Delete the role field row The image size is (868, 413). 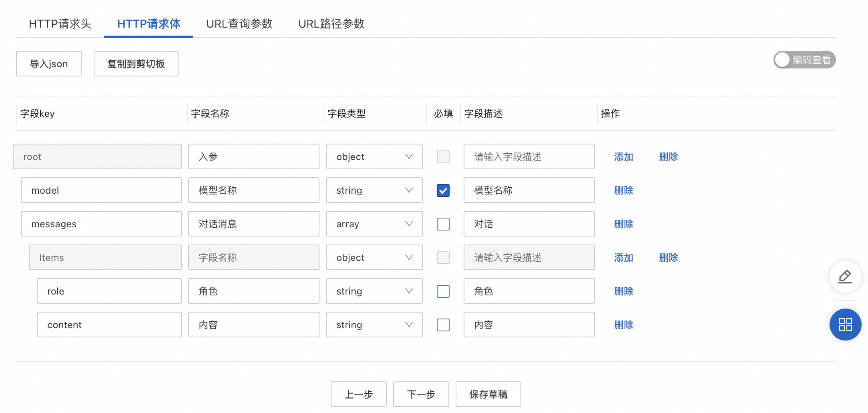coord(624,291)
